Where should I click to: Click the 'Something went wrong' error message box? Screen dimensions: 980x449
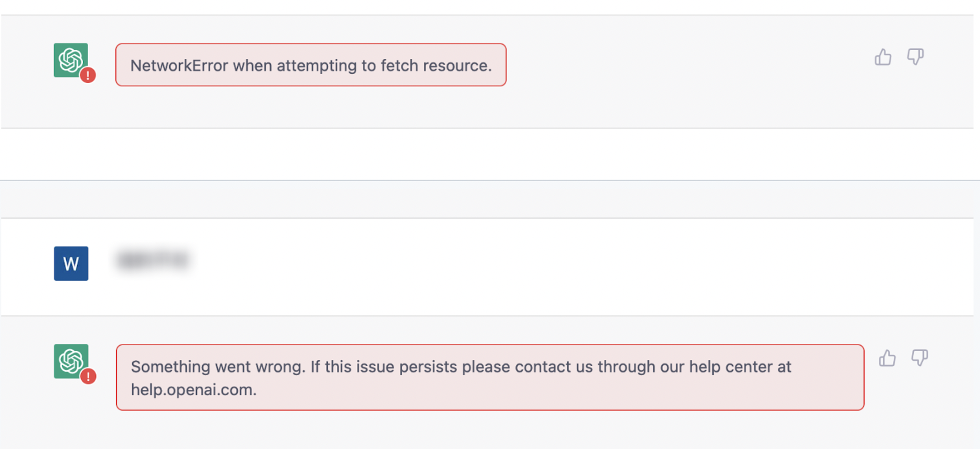coord(490,378)
